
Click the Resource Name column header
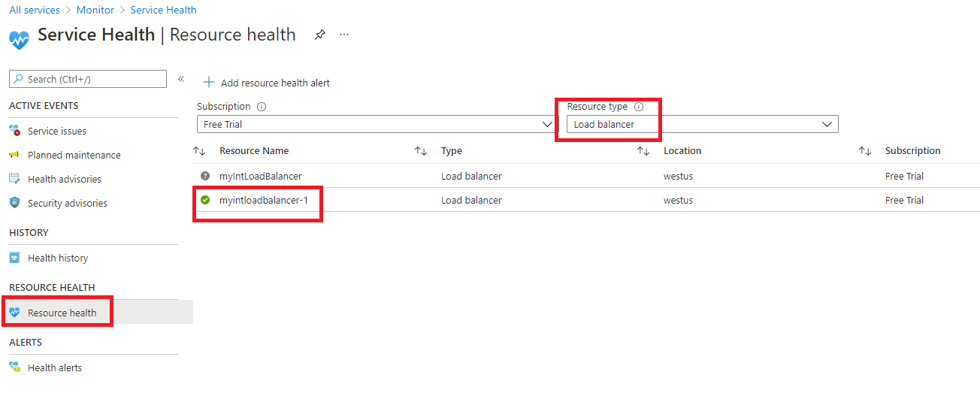click(x=254, y=151)
